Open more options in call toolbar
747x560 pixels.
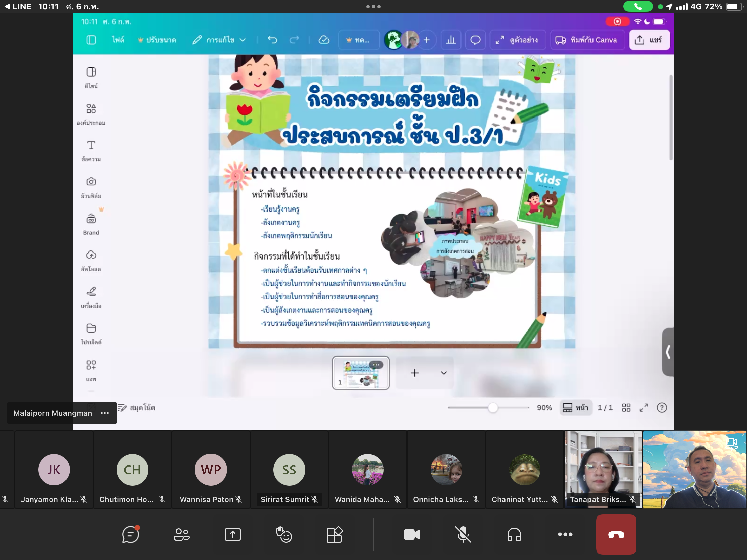pos(565,534)
